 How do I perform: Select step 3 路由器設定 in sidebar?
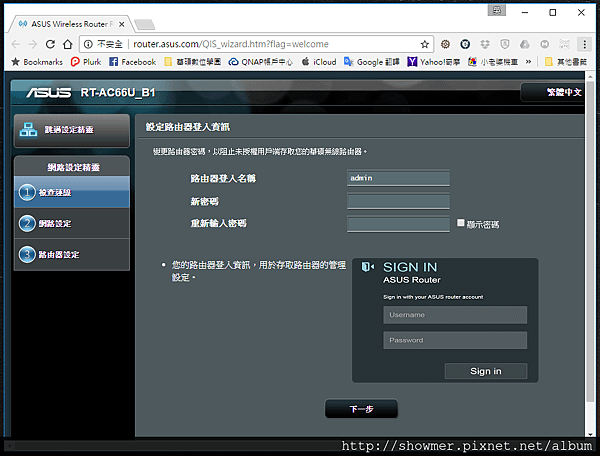point(72,254)
